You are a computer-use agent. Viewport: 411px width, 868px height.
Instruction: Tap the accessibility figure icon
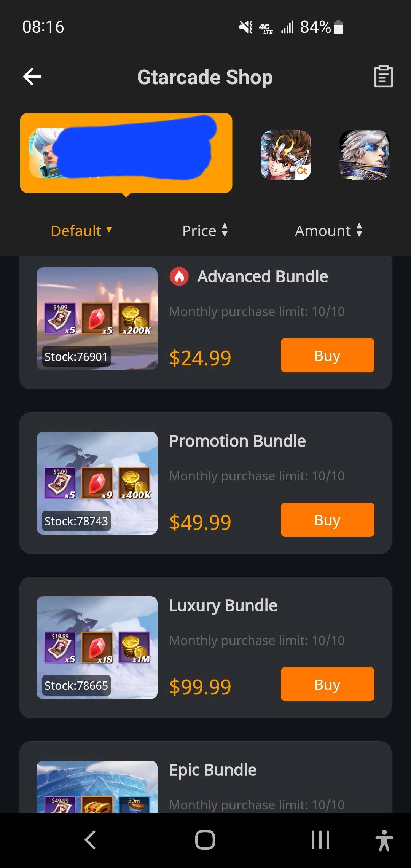(x=384, y=840)
